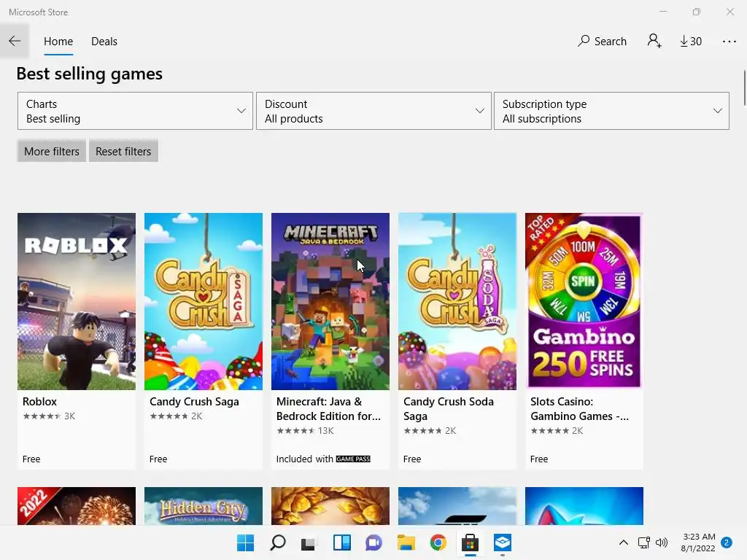Open the 2022 fireworks game thumbnail
Screen dimensions: 747x560
click(x=76, y=506)
